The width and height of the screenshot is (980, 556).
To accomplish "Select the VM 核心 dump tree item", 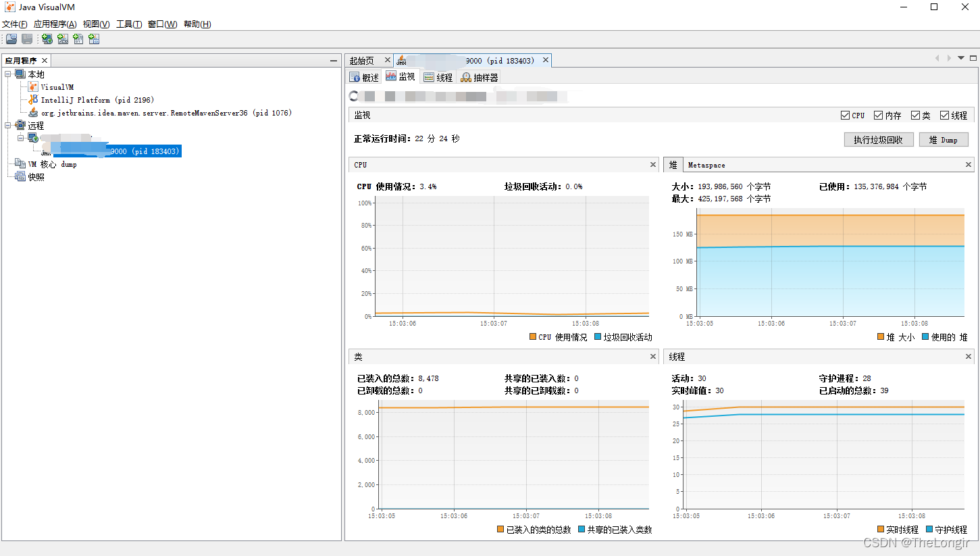I will 52,164.
